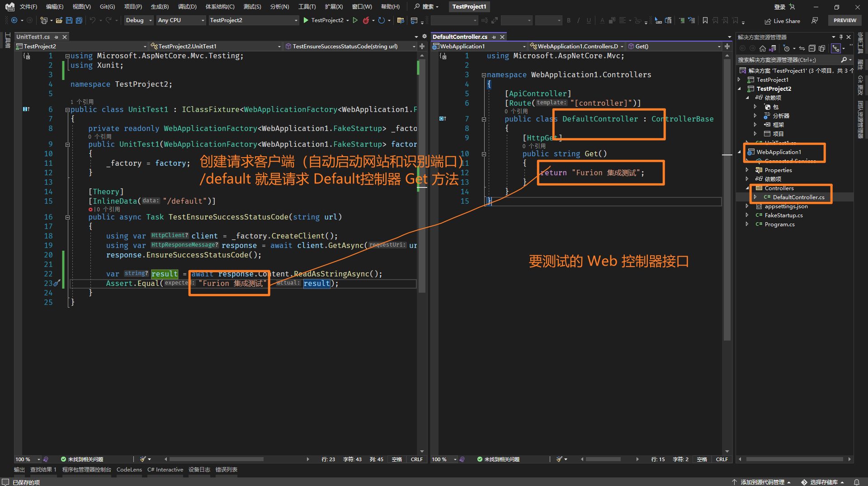The height and width of the screenshot is (486, 868).
Task: Toggle the Solution Explorer track/preview view button
Action: pyautogui.click(x=836, y=48)
